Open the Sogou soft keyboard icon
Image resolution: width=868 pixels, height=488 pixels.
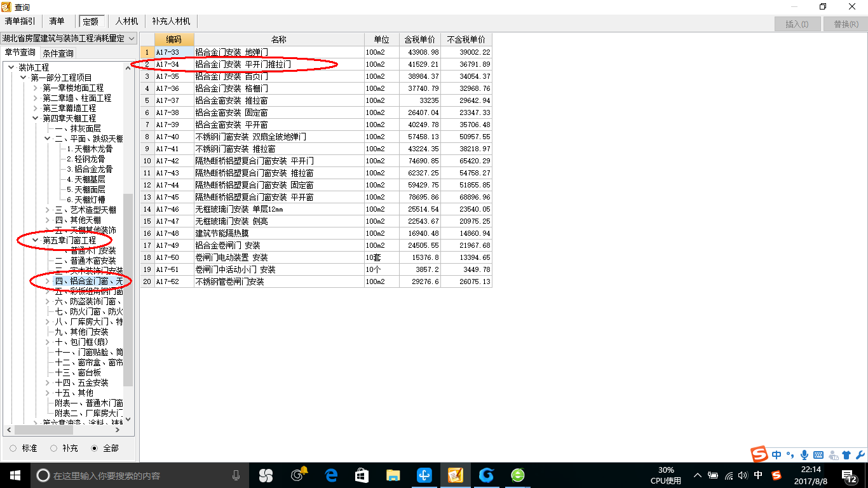(x=818, y=455)
